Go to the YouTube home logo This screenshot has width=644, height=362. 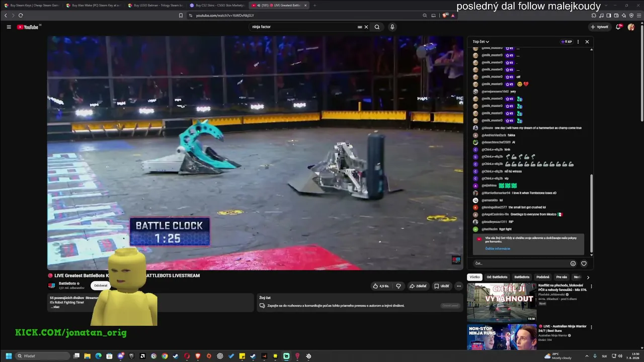[28, 27]
